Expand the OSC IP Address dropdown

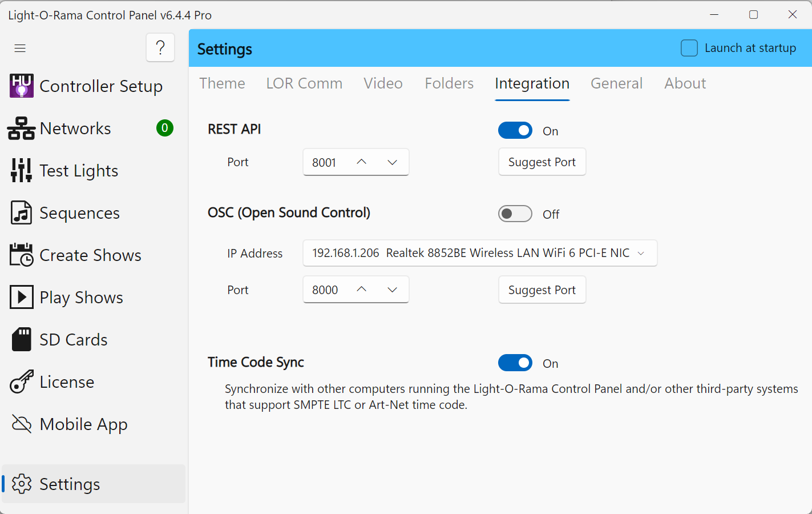[641, 253]
